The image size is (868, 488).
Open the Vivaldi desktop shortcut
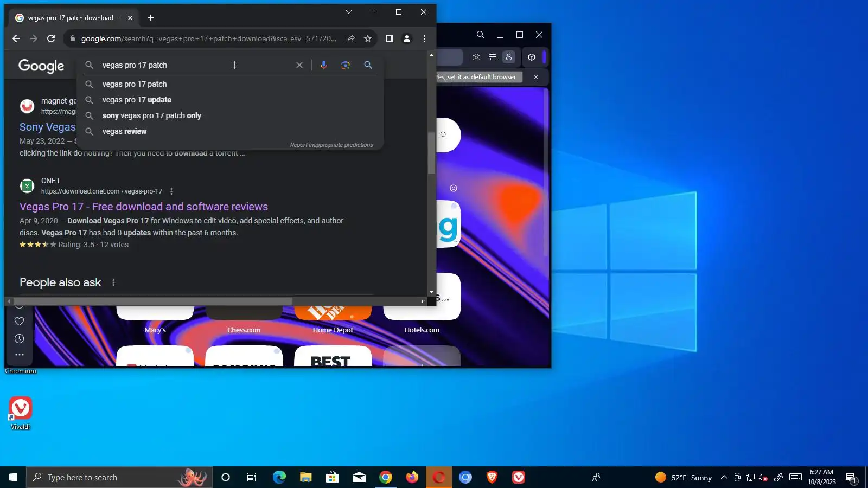21,413
